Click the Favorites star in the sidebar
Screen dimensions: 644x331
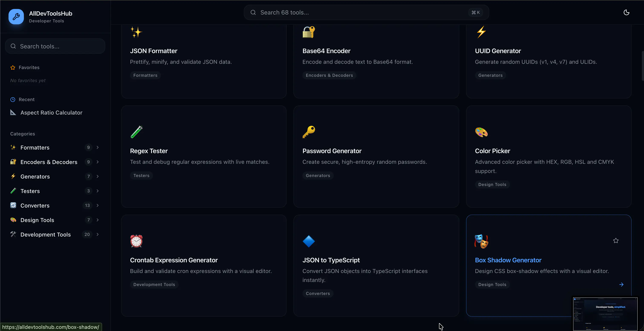[x=13, y=67]
